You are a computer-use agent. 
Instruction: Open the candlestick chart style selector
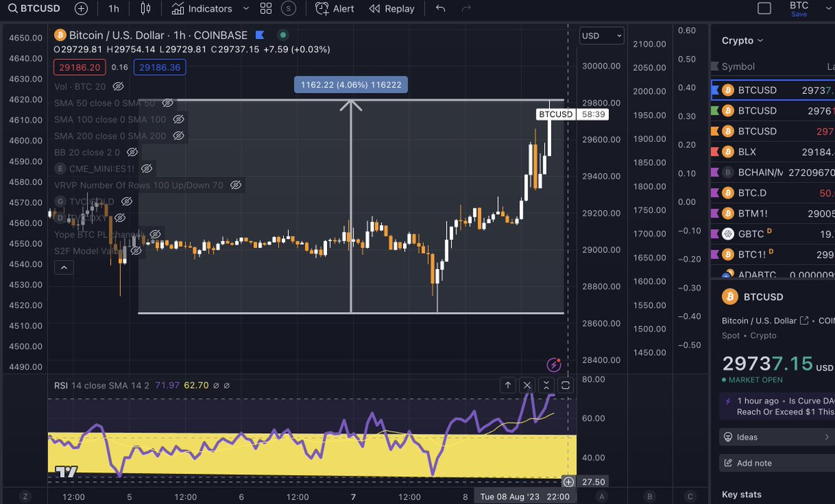pyautogui.click(x=145, y=8)
